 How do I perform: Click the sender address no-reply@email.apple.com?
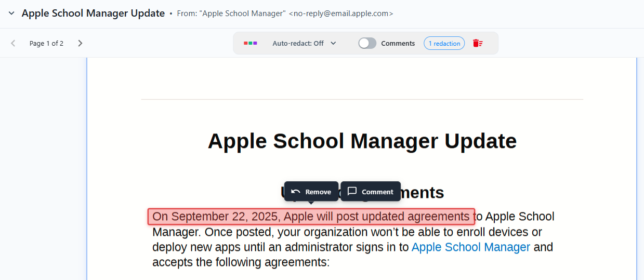click(x=341, y=14)
